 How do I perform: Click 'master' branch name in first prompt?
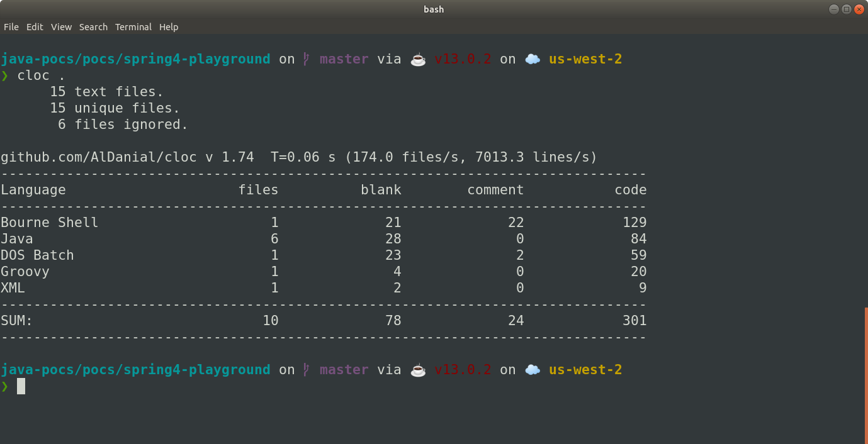(344, 59)
